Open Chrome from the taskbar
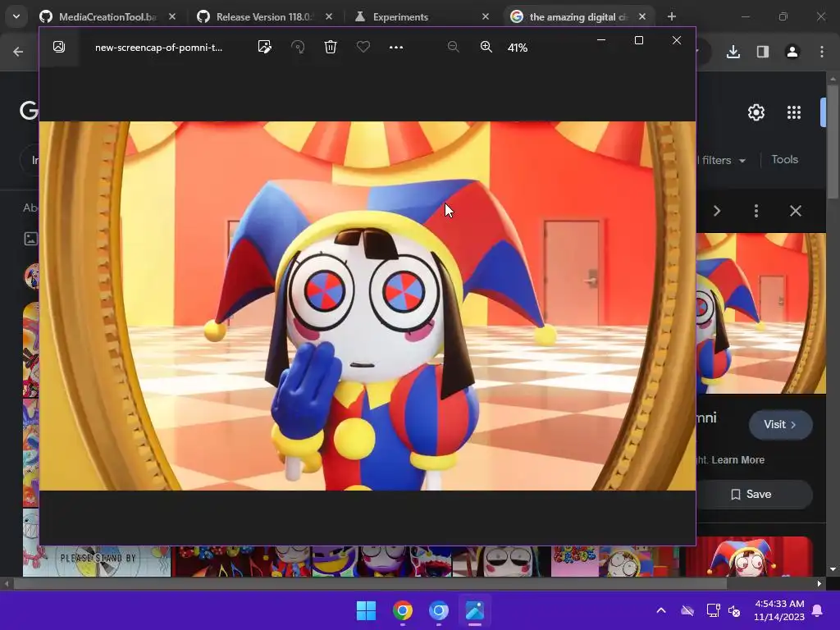Screen dimensions: 840x630 coord(403,610)
